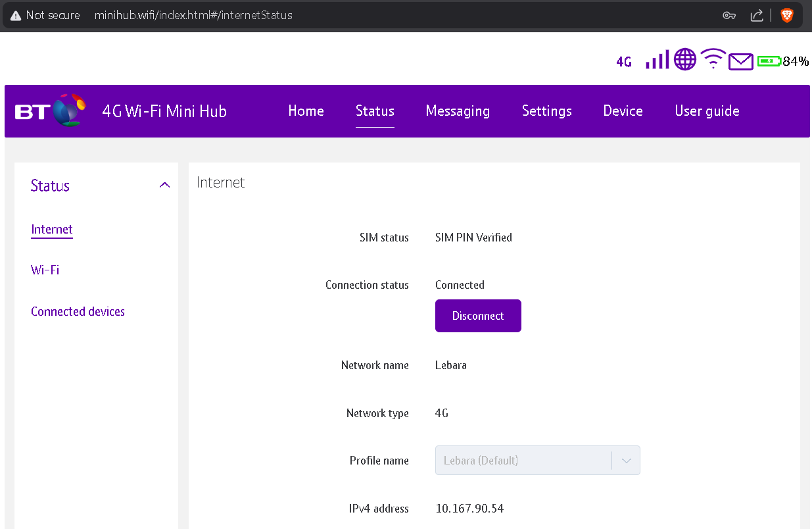Image resolution: width=812 pixels, height=529 pixels.
Task: Open the Profile name dropdown arrow
Action: [x=626, y=461]
